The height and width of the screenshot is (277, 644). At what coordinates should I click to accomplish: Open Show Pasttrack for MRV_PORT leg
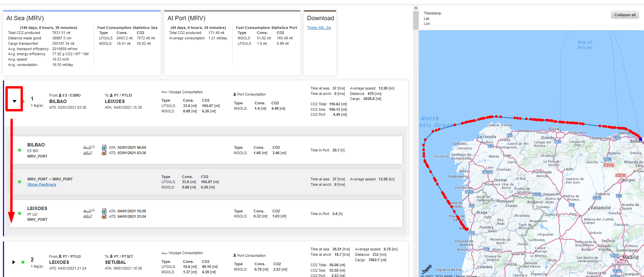[x=42, y=184]
